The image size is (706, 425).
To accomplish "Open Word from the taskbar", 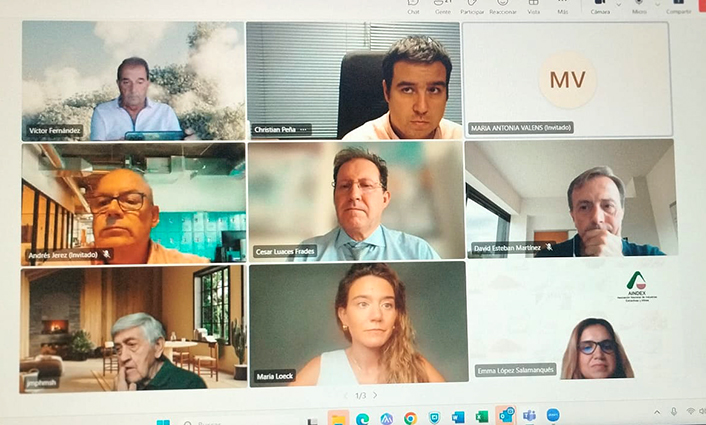I will click(x=458, y=417).
